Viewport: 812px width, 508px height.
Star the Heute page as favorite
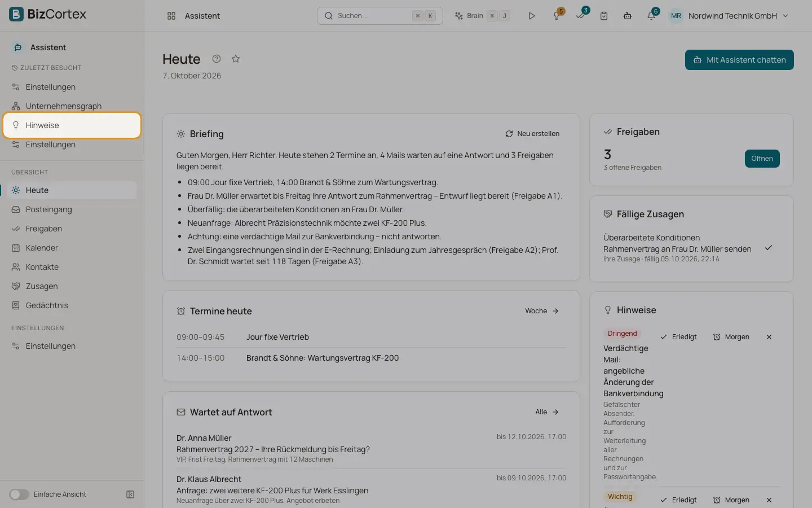tap(236, 59)
